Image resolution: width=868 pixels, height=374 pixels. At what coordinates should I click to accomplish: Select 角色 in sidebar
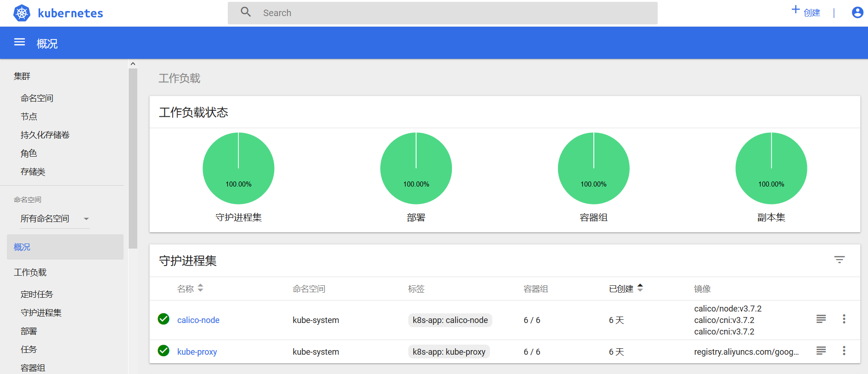point(28,153)
